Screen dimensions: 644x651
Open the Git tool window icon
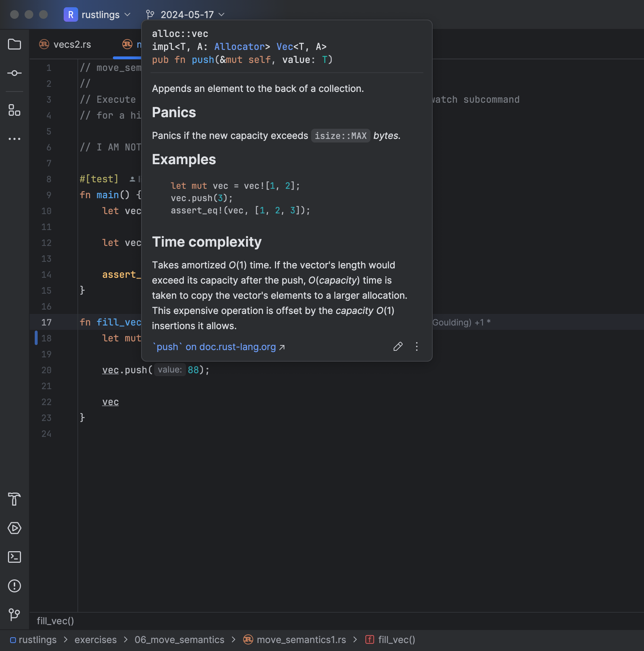(x=14, y=614)
